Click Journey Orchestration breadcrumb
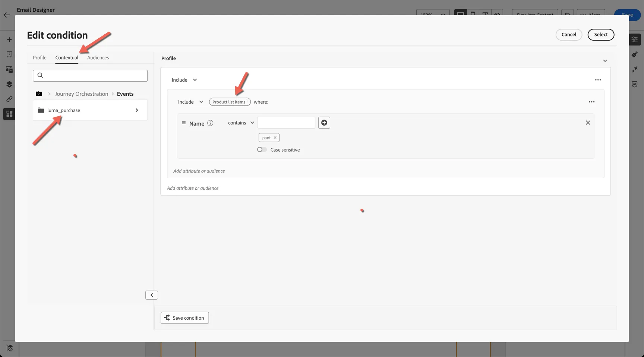Image resolution: width=644 pixels, height=357 pixels. [82, 94]
